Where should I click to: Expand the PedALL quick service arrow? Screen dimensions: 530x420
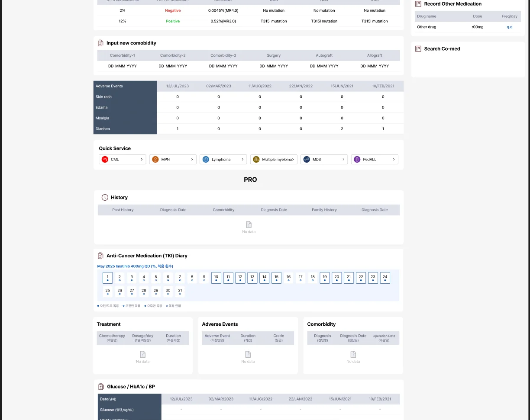394,160
